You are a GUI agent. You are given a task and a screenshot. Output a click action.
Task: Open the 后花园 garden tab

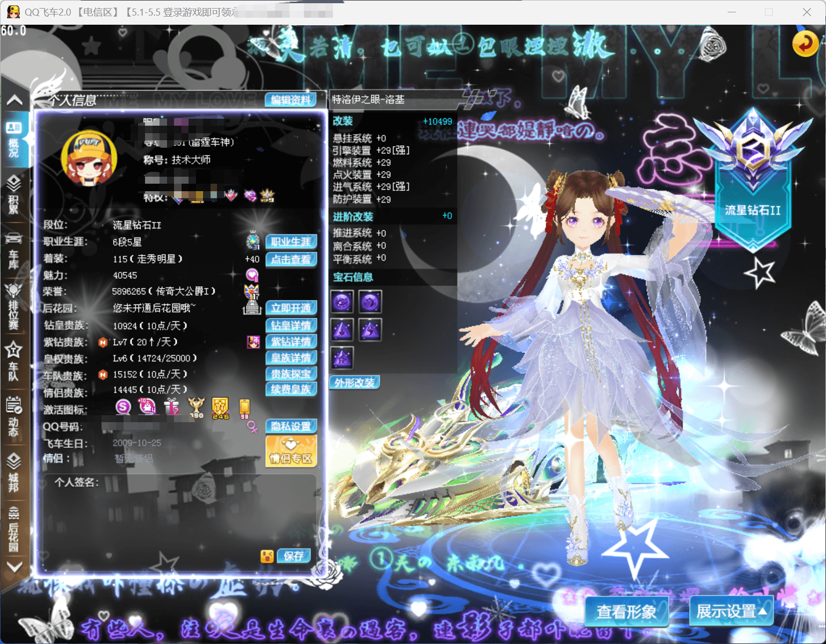point(14,529)
